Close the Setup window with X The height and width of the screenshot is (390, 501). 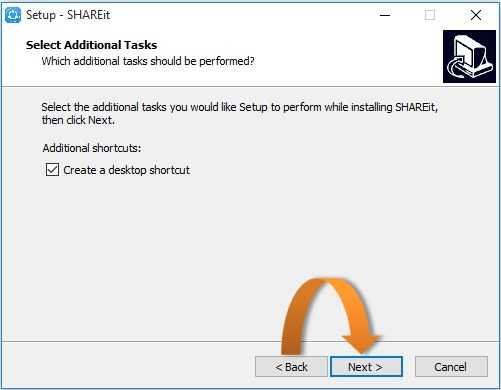pos(476,15)
